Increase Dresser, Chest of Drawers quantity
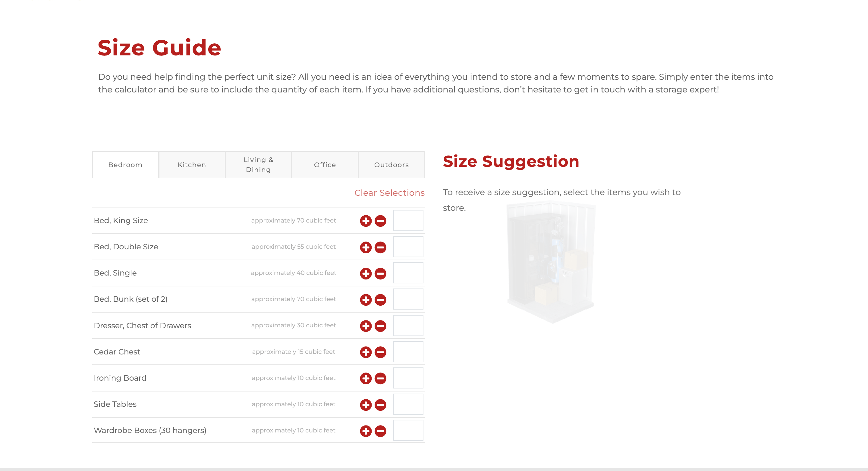Image resolution: width=868 pixels, height=471 pixels. (366, 326)
